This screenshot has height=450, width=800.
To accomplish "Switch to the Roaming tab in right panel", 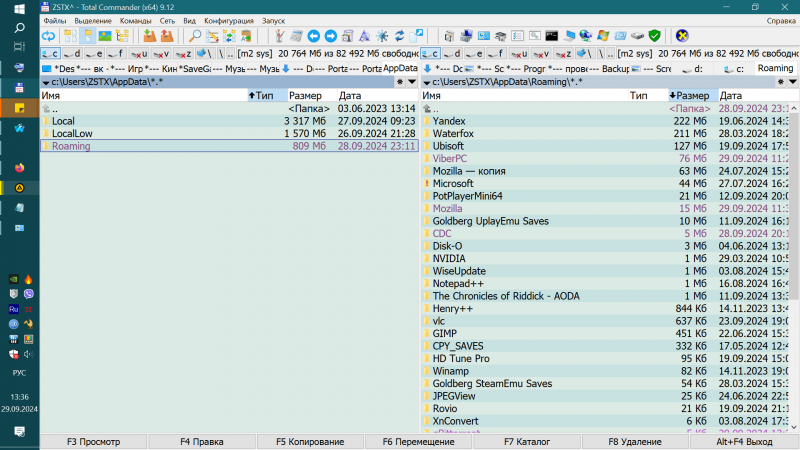I will 775,69.
